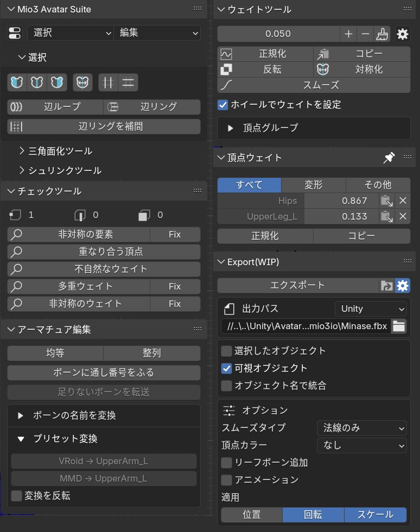Toggle 選択したオブジェクト checkbox

226,351
